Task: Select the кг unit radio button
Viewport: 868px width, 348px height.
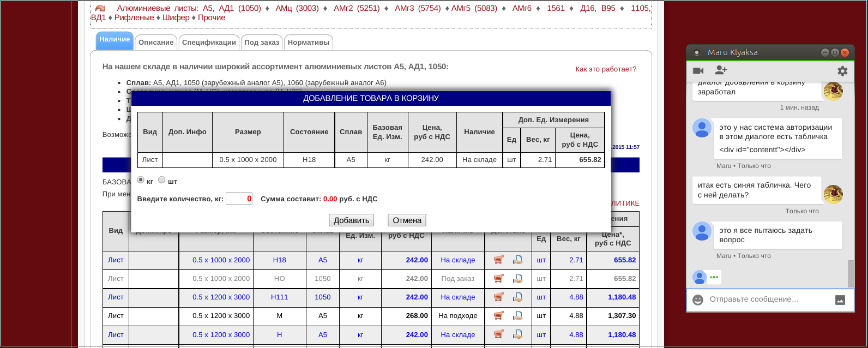Action: pyautogui.click(x=141, y=180)
